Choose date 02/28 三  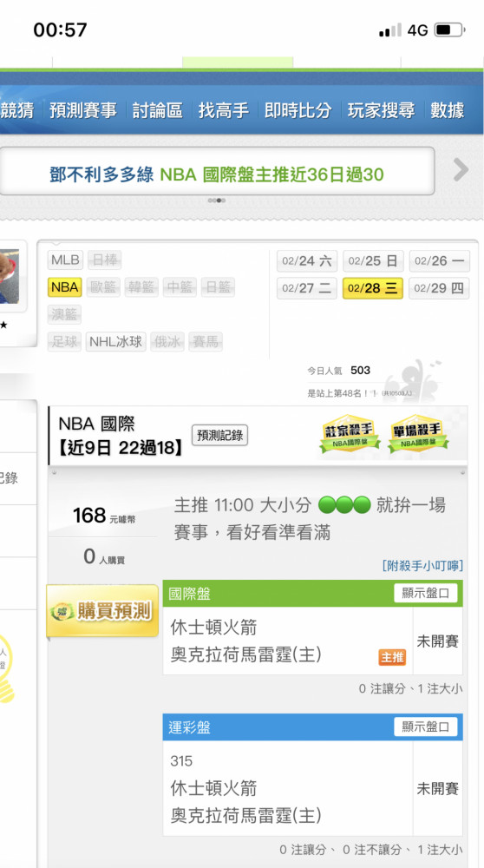pyautogui.click(x=373, y=288)
